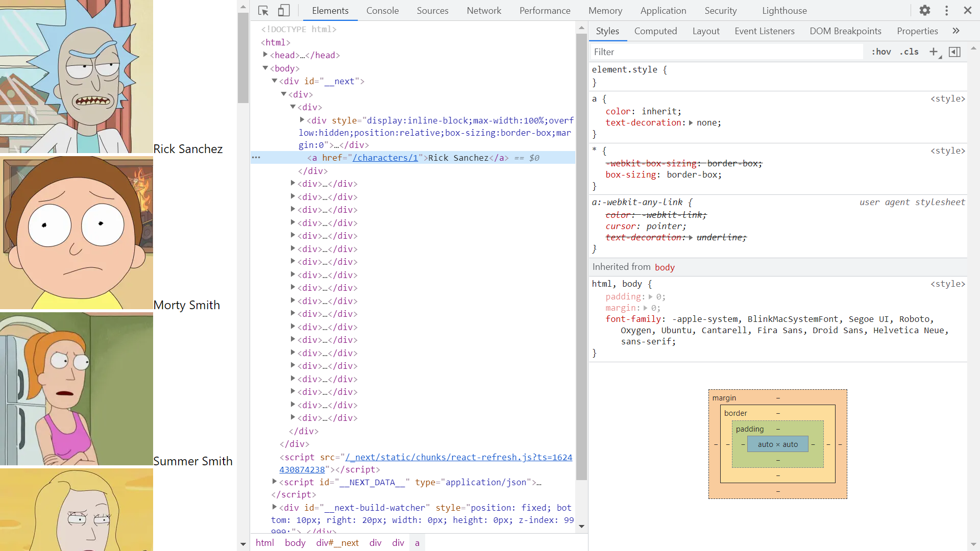Click the new style rule plus icon
Image resolution: width=980 pixels, height=551 pixels.
tap(934, 52)
